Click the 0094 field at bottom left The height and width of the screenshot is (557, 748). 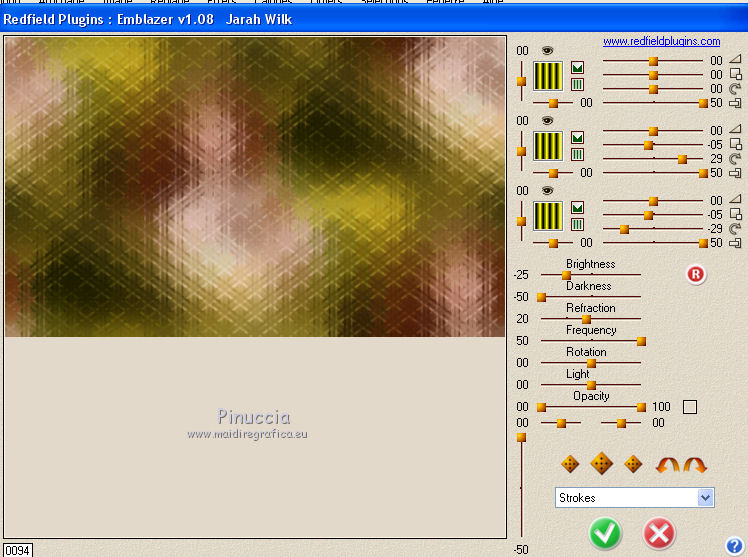point(18,550)
